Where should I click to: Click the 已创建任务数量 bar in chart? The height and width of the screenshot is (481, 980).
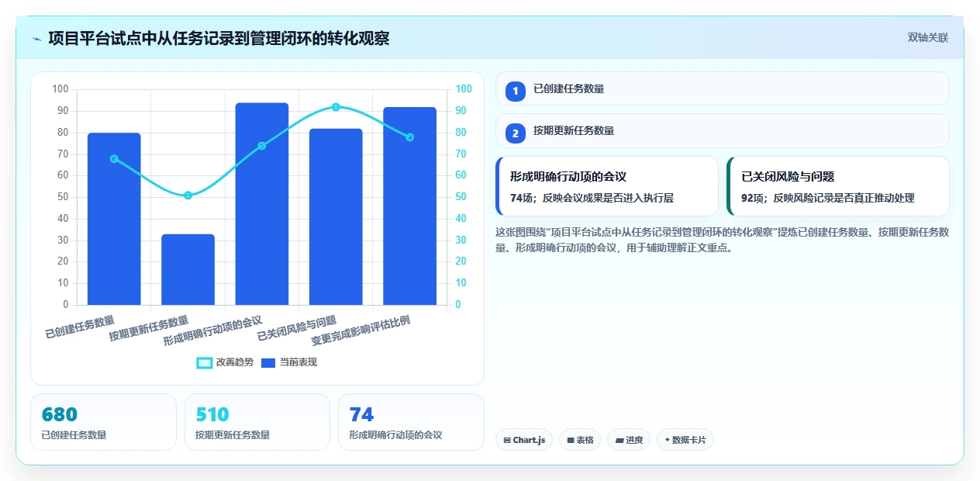(x=114, y=219)
